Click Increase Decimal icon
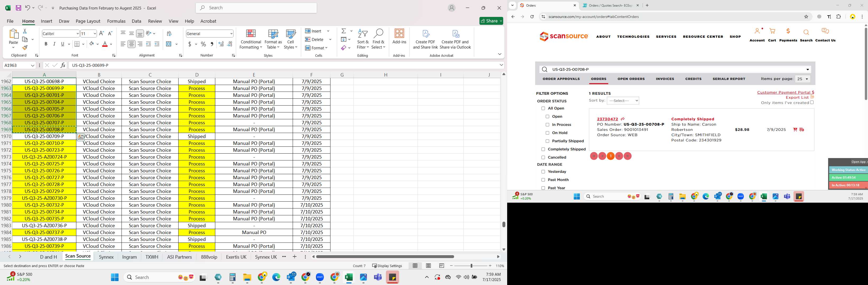Screen dimensions: 868x285 pyautogui.click(x=221, y=44)
